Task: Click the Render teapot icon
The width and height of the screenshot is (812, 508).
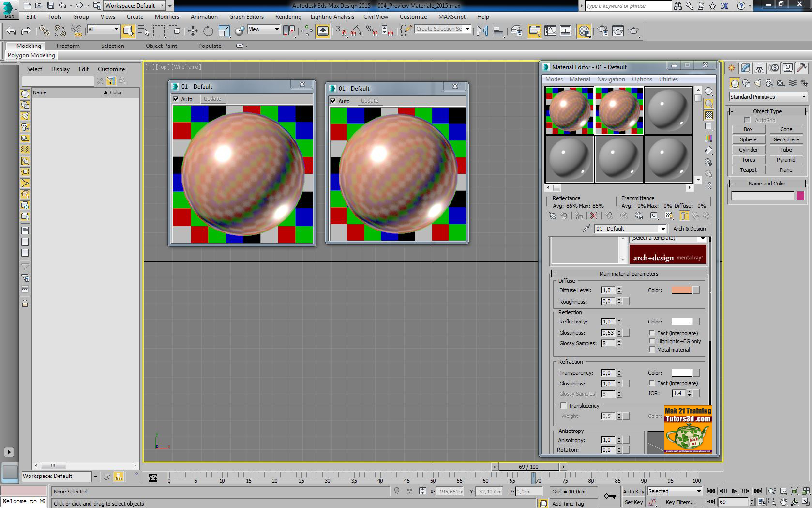Action: click(x=633, y=31)
